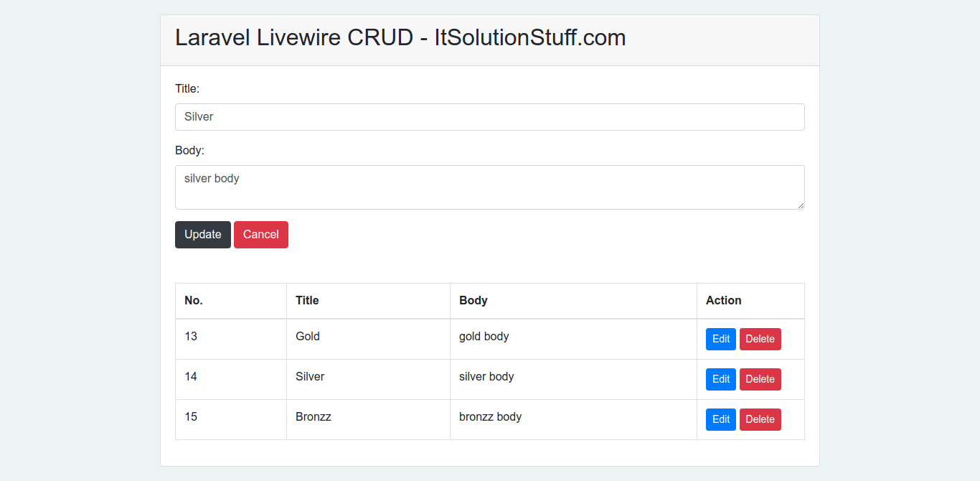Edit the Bronzz row
Screen dimensions: 980x481
coord(720,419)
